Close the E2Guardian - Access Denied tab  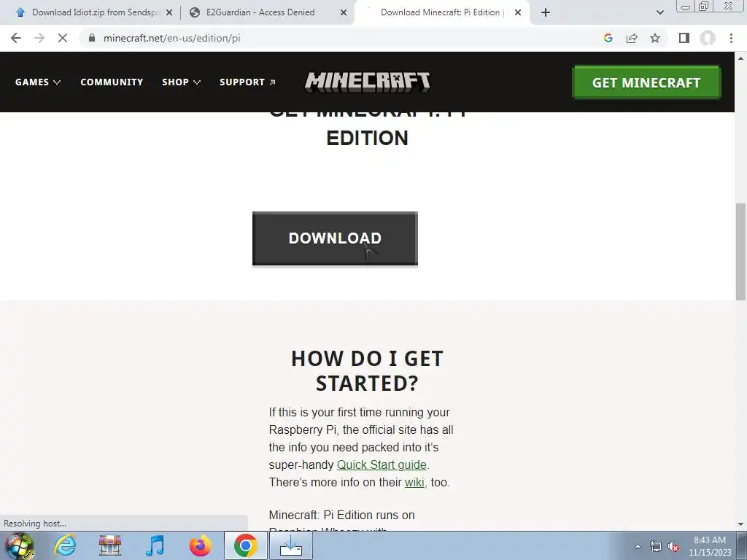344,12
